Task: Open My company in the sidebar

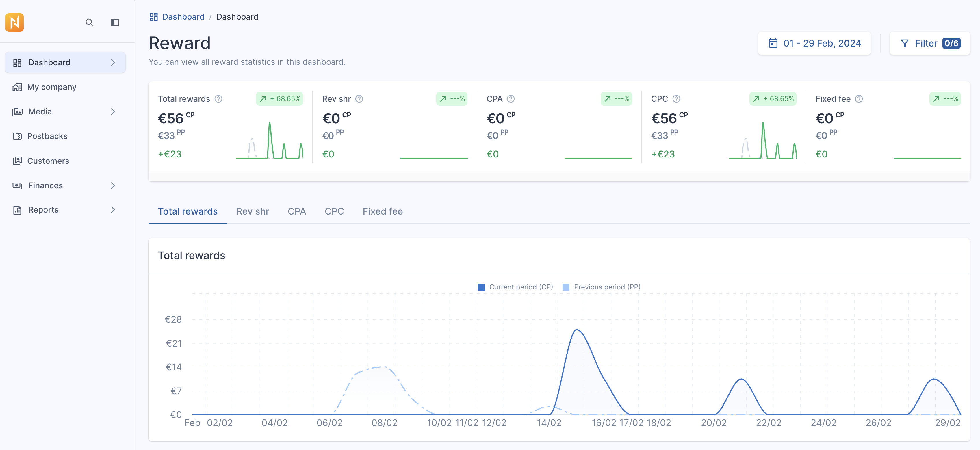Action: coord(65,87)
